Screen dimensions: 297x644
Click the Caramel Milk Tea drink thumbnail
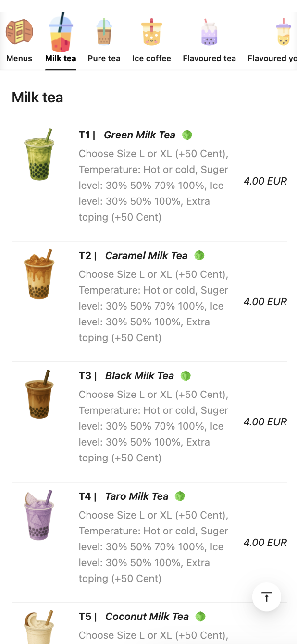pyautogui.click(x=39, y=274)
